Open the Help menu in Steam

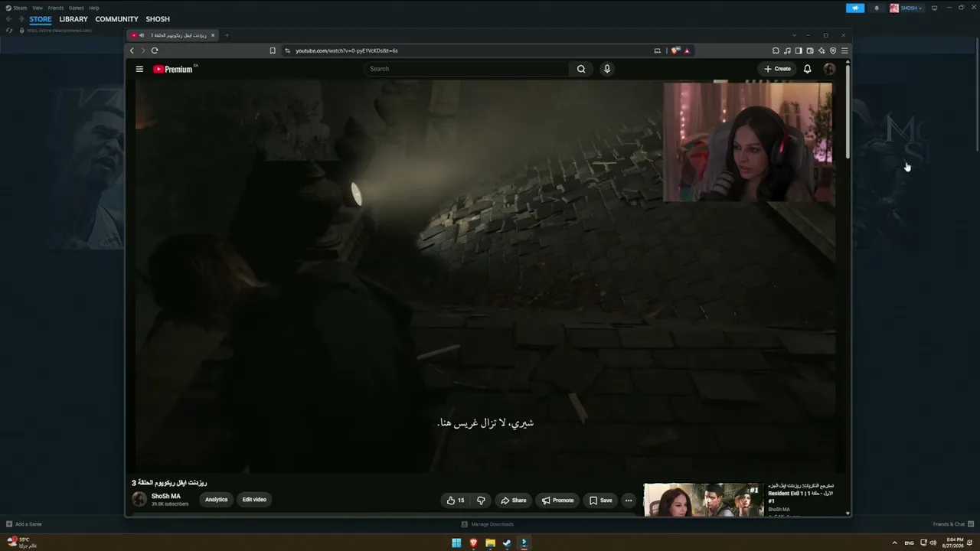(94, 8)
